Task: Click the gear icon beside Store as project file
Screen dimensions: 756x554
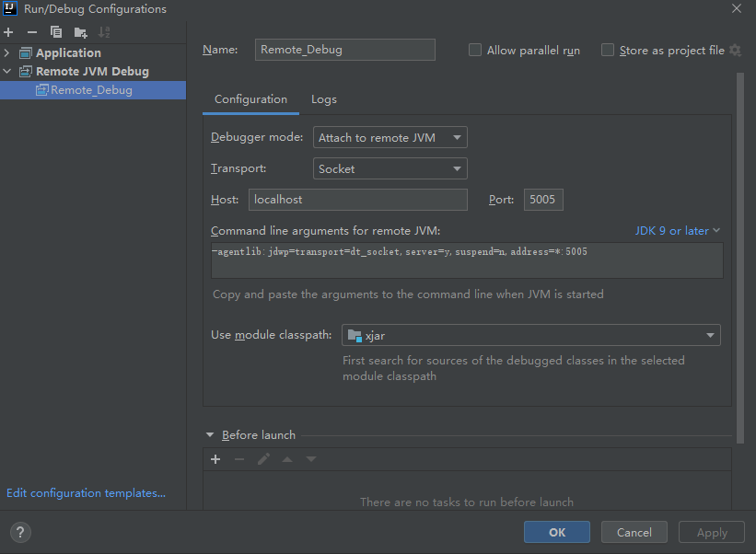Action: pos(735,51)
